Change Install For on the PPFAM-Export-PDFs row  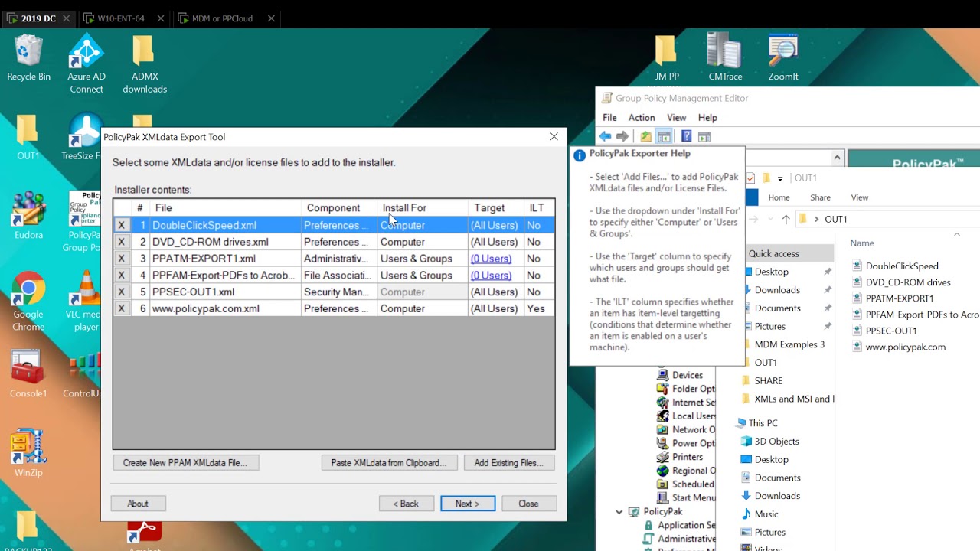(x=423, y=275)
